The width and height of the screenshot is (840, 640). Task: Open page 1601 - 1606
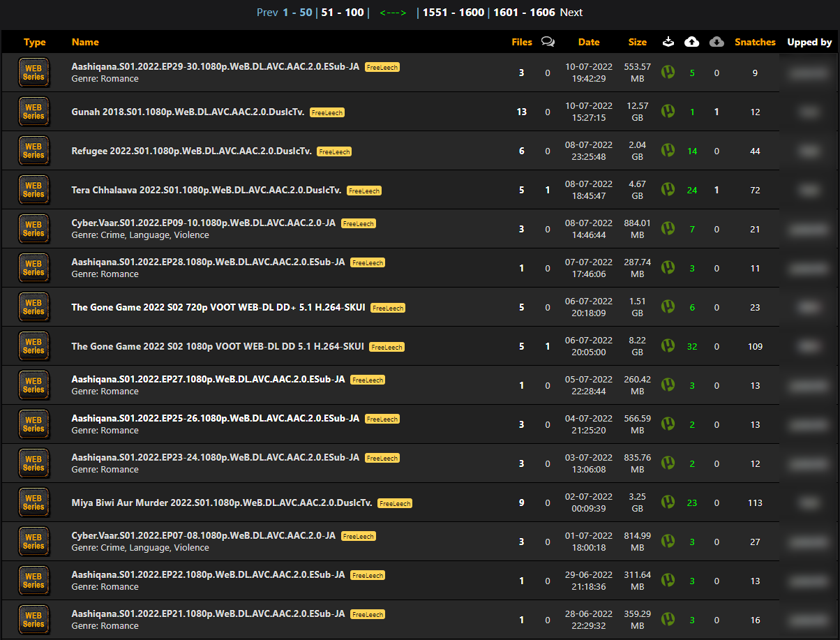(524, 12)
